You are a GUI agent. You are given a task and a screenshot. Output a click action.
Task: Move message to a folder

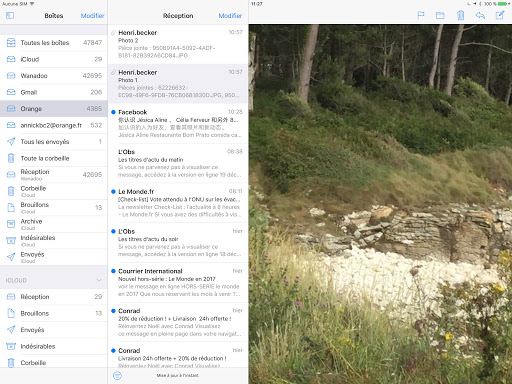(x=440, y=15)
